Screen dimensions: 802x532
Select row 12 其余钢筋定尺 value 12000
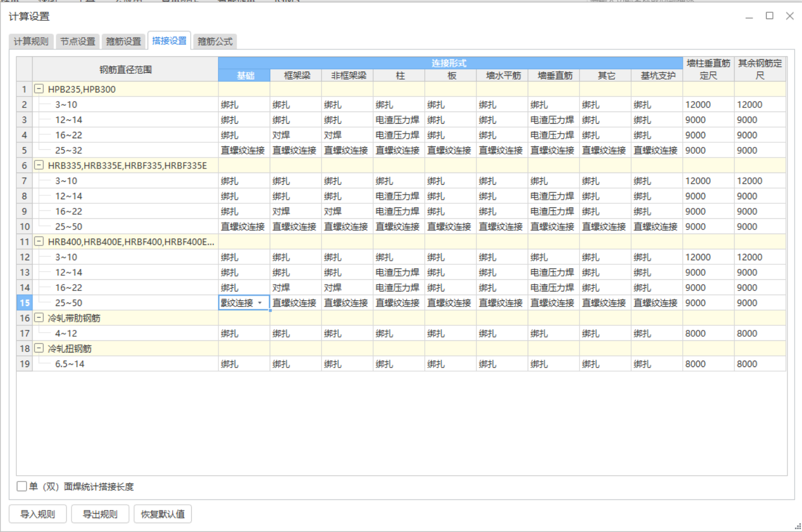[x=760, y=257]
